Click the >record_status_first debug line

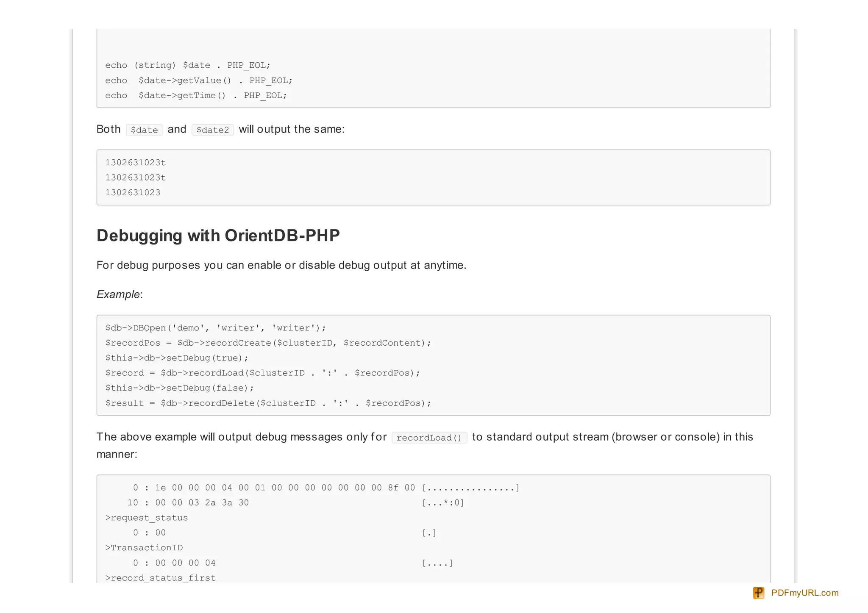point(161,578)
